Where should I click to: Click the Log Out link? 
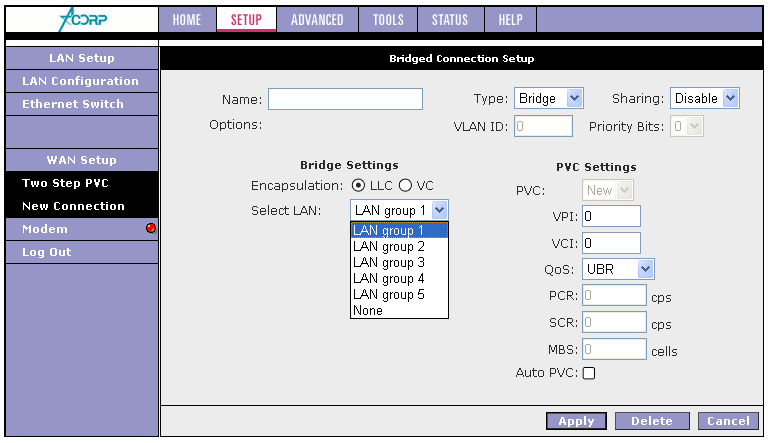click(x=47, y=252)
